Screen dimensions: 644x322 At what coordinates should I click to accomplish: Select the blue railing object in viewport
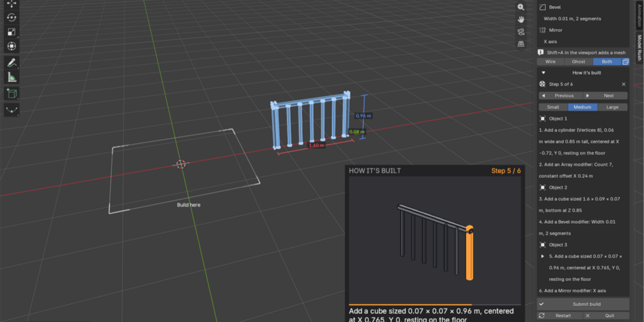pos(312,121)
